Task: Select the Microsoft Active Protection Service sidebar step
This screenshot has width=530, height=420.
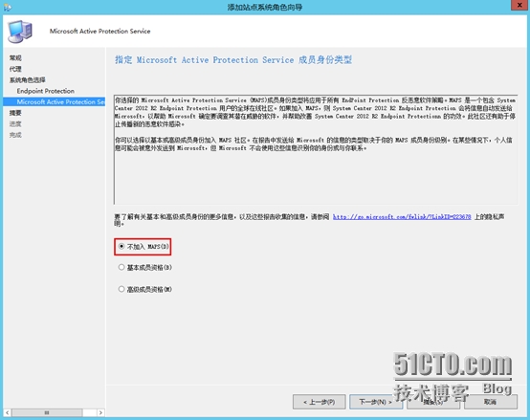Action: (55, 102)
